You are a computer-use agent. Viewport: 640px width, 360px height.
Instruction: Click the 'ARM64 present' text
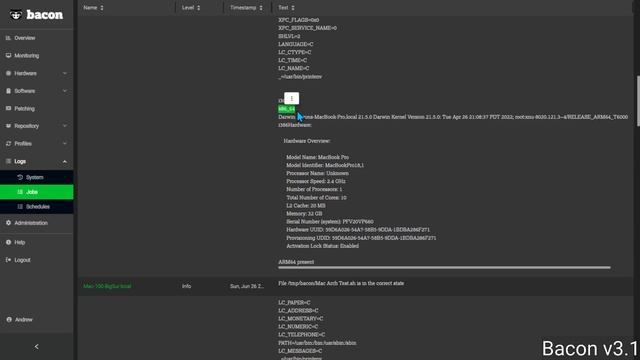(x=296, y=262)
